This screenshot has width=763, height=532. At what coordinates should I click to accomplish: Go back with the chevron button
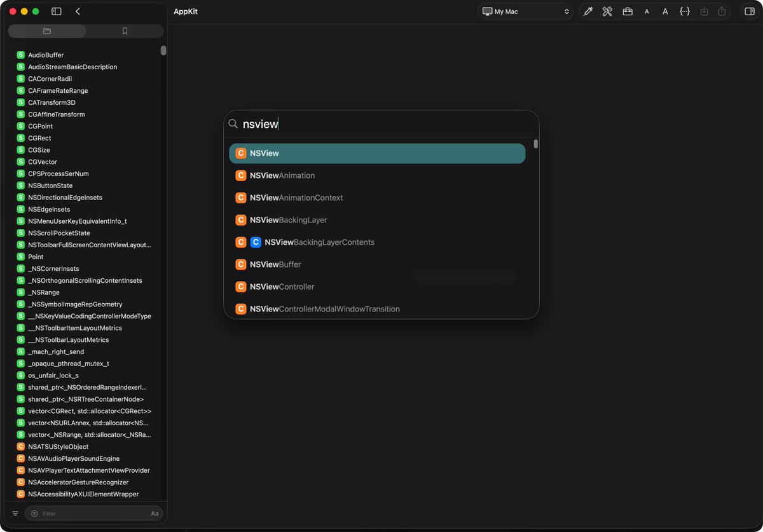point(78,11)
